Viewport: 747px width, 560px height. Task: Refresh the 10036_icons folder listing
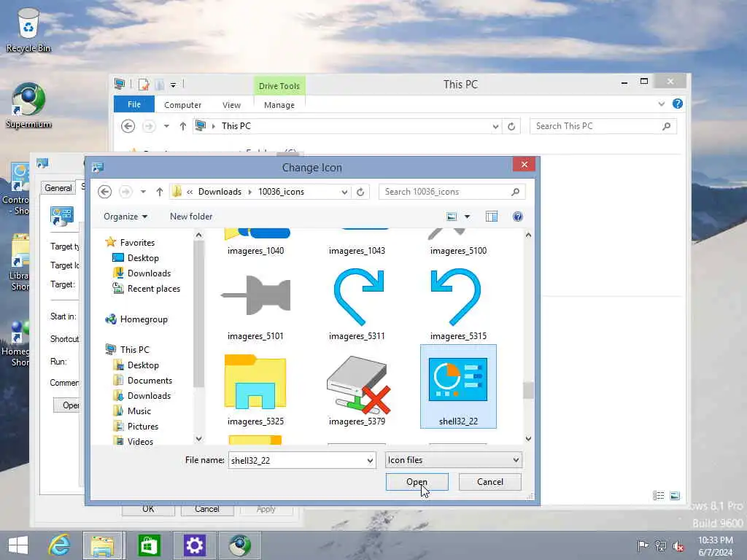click(360, 192)
